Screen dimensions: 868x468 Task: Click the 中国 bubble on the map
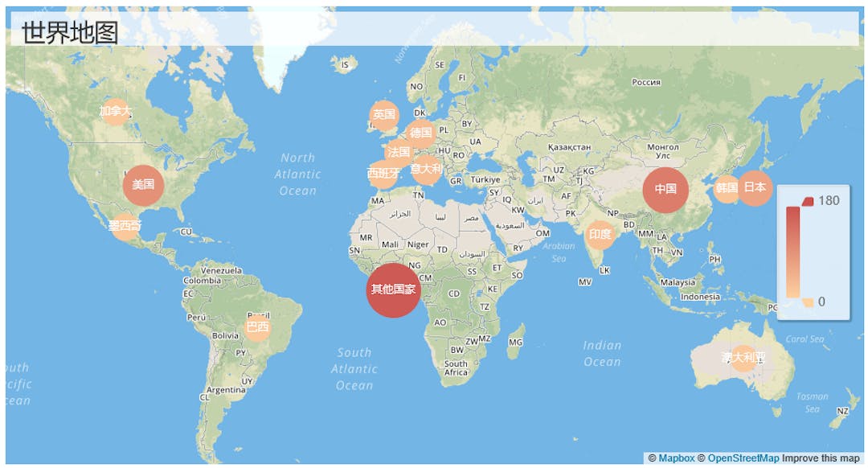point(665,191)
